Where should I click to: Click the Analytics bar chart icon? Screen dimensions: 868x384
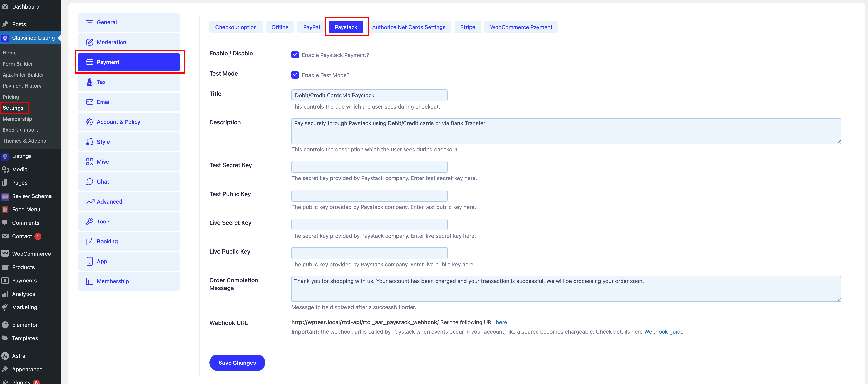tap(5, 294)
